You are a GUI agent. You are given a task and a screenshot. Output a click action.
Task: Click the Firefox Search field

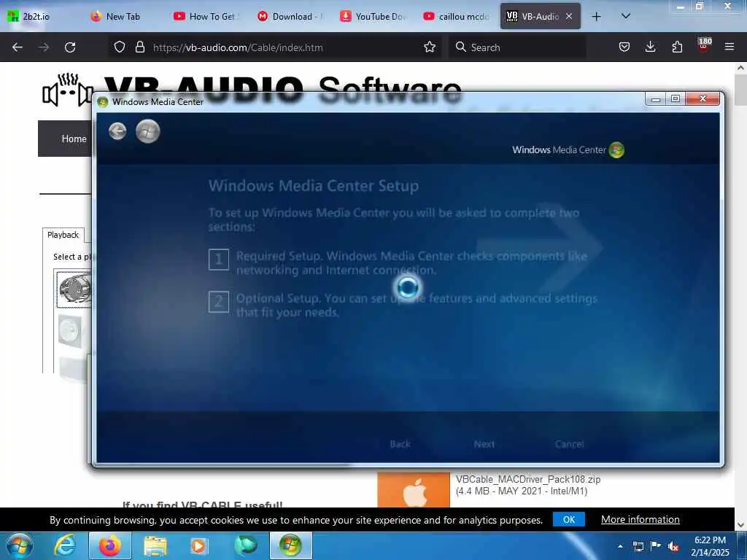pos(517,47)
